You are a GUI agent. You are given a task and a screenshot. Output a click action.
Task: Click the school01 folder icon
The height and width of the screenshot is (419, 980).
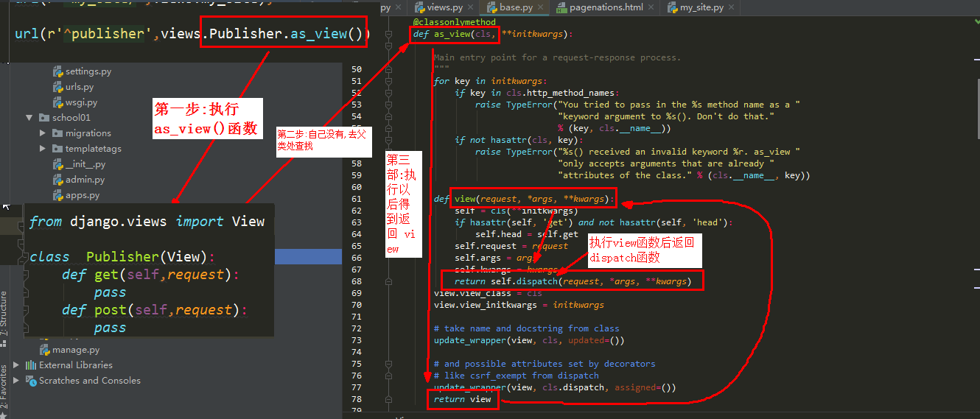tap(44, 118)
